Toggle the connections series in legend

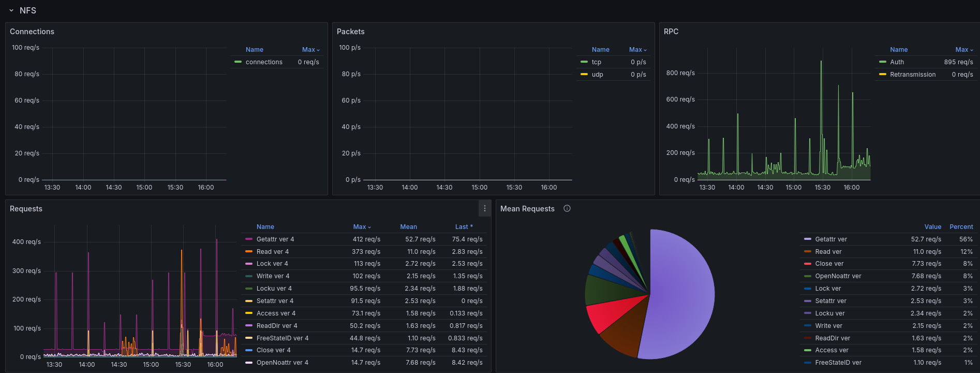point(264,62)
